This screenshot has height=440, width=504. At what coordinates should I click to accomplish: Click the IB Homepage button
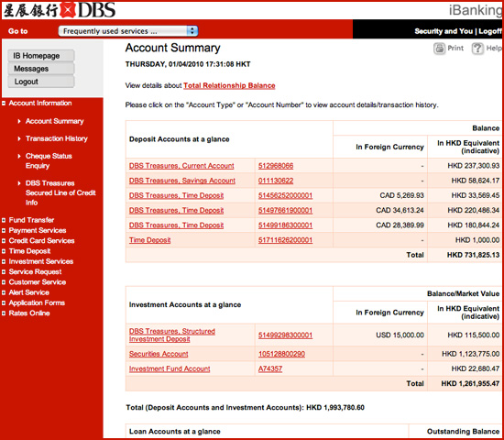[41, 56]
